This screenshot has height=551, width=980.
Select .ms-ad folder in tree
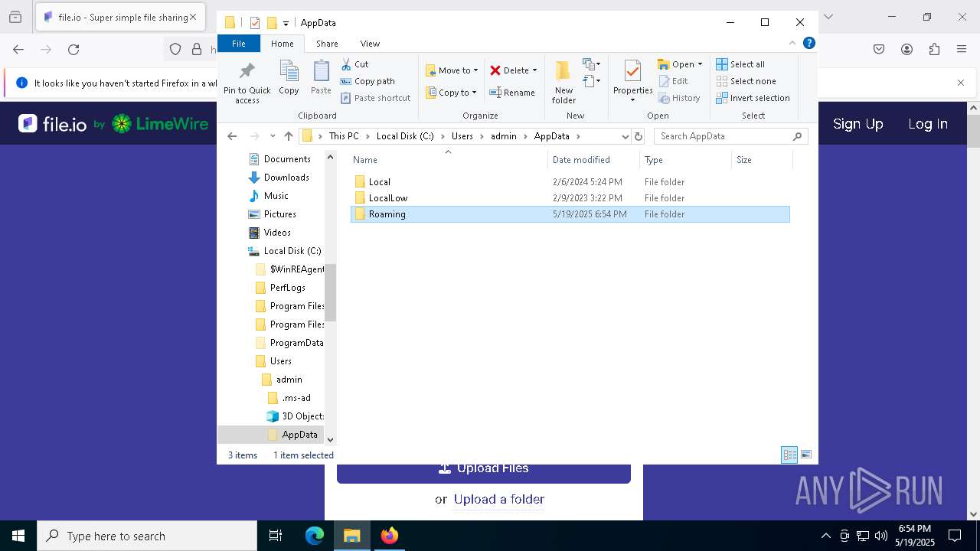(289, 398)
